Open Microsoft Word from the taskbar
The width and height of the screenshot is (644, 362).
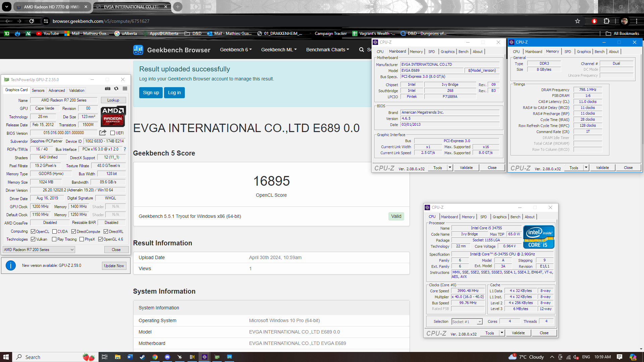130,357
